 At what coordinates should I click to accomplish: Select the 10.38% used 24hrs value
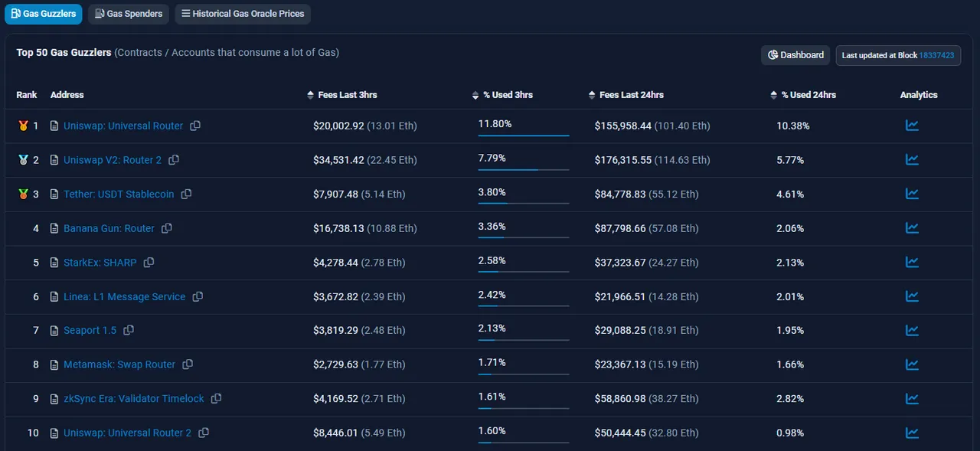[x=792, y=126]
